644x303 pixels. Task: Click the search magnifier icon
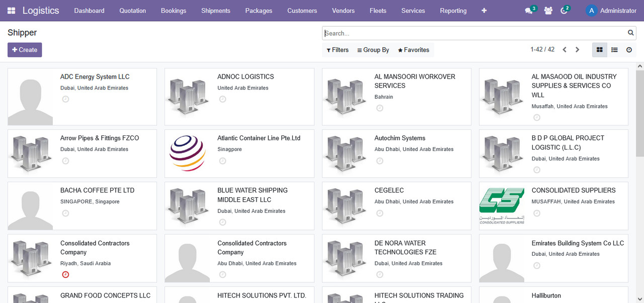(631, 33)
